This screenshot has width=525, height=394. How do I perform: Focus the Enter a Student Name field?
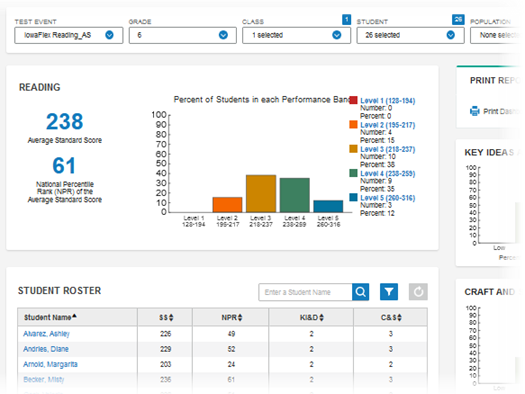[x=305, y=292]
